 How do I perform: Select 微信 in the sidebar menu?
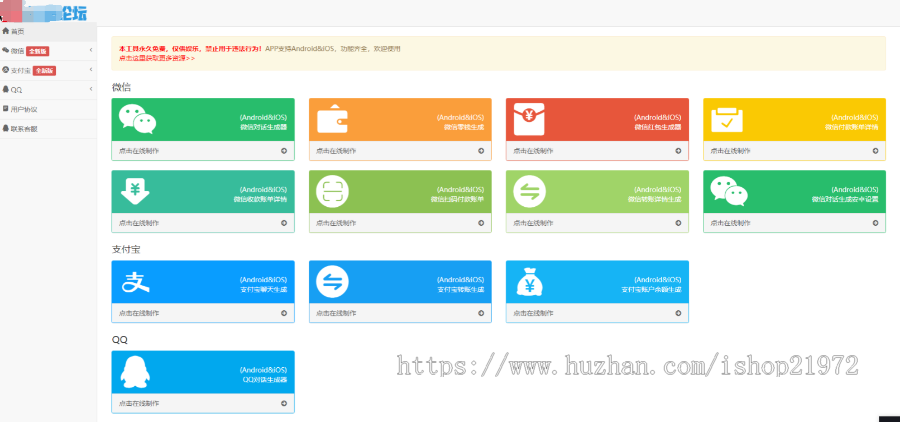(48, 51)
